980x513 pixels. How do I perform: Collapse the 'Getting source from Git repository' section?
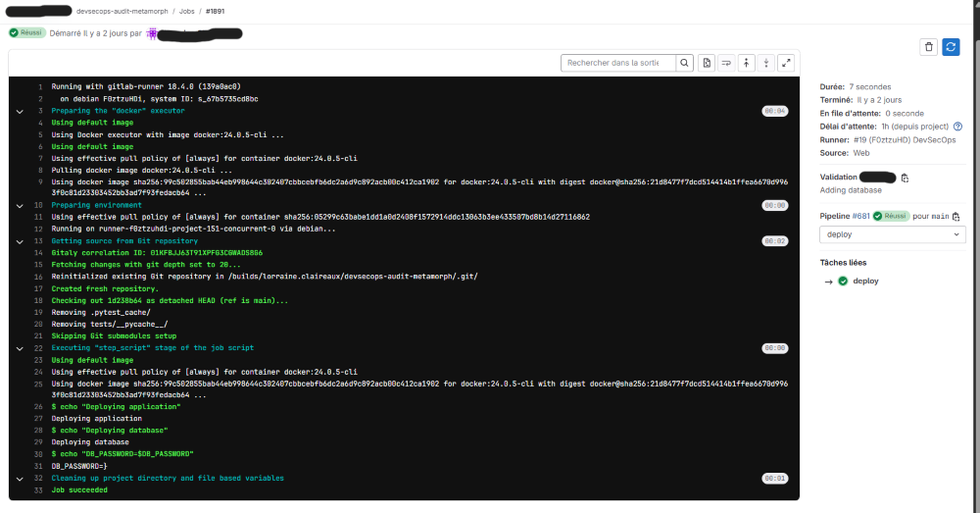[20, 240]
